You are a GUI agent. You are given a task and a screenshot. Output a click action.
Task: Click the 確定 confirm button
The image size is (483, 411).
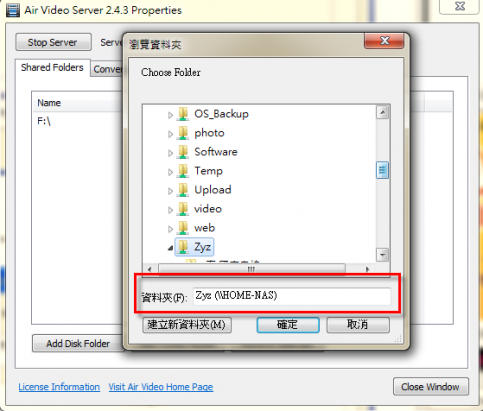(288, 324)
